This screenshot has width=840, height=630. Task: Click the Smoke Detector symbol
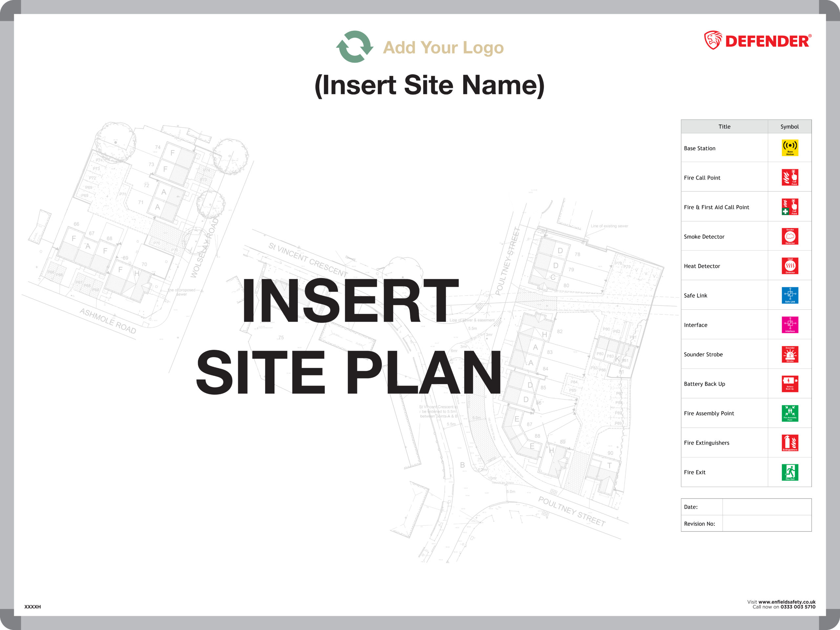click(790, 236)
